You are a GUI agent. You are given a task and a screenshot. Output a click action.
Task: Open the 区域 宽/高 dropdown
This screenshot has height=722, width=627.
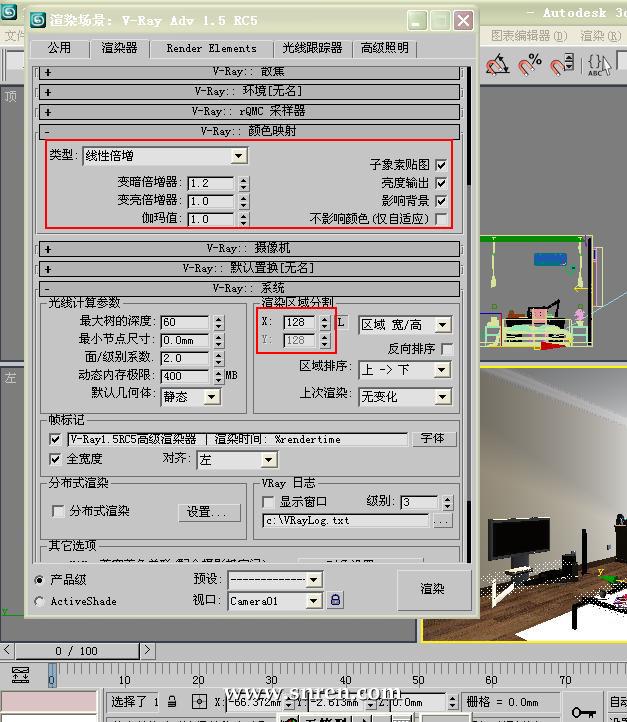pos(405,325)
